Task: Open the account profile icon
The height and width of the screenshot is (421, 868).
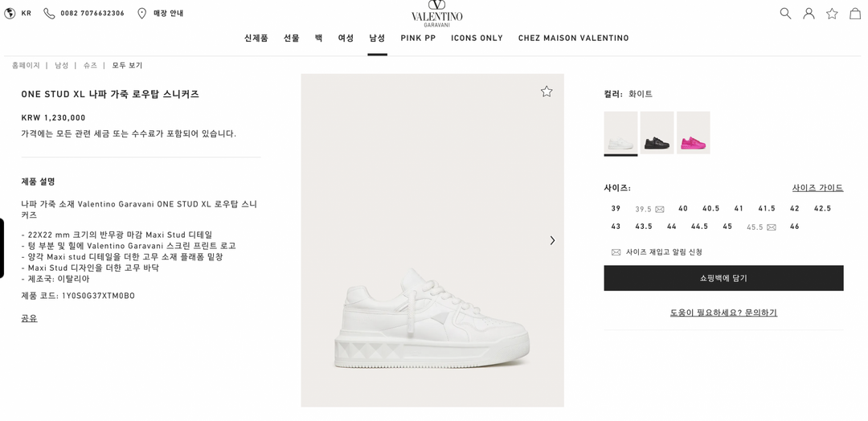Action: [809, 14]
